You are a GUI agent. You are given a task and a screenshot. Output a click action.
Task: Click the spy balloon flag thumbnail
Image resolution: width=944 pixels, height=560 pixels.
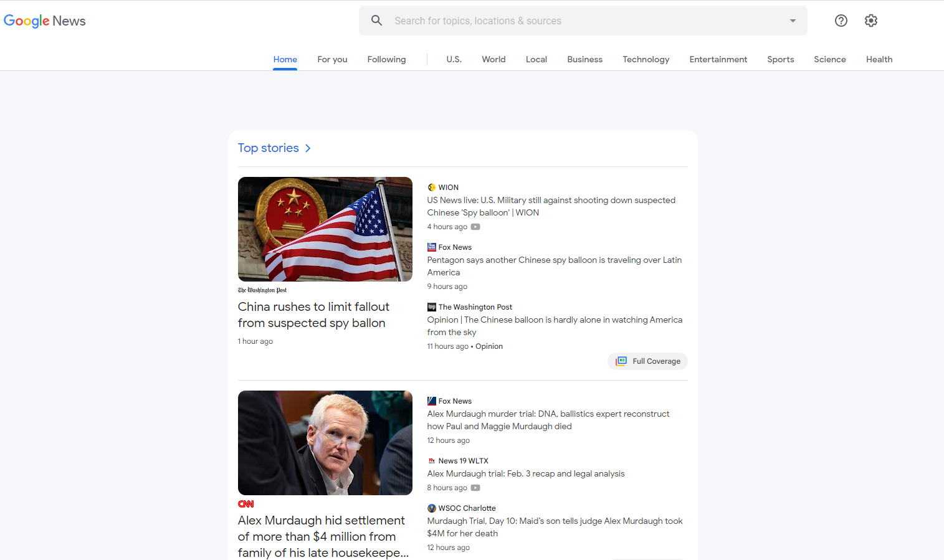tap(325, 229)
